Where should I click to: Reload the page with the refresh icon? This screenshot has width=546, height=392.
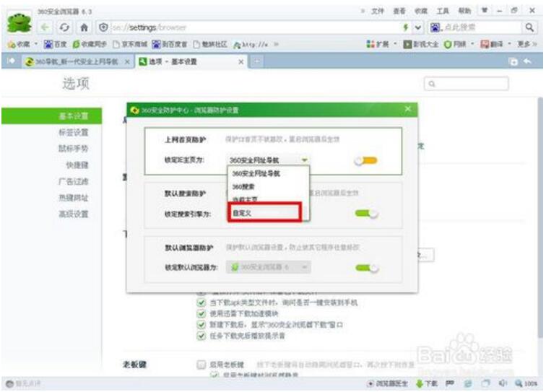click(x=64, y=27)
